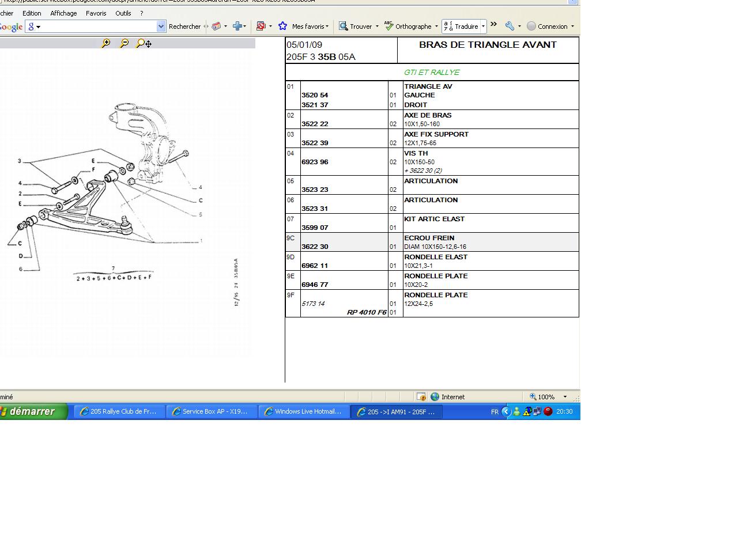Click the Rechercher search button

(184, 27)
